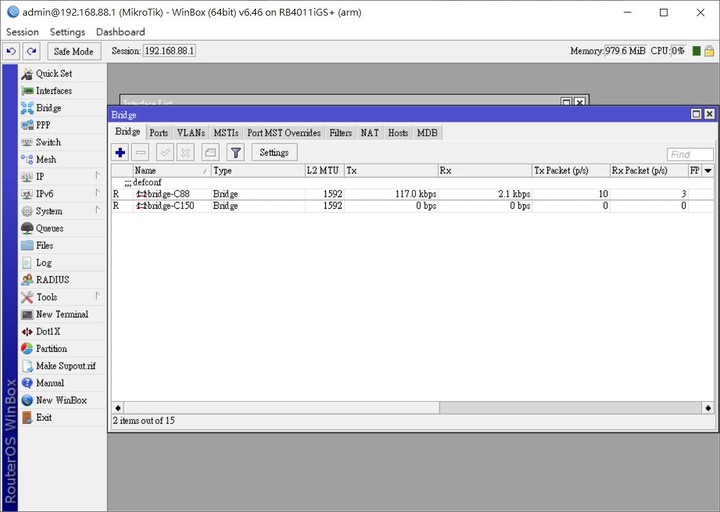Open RADIUS in the sidebar
This screenshot has width=720, height=512.
pos(62,280)
